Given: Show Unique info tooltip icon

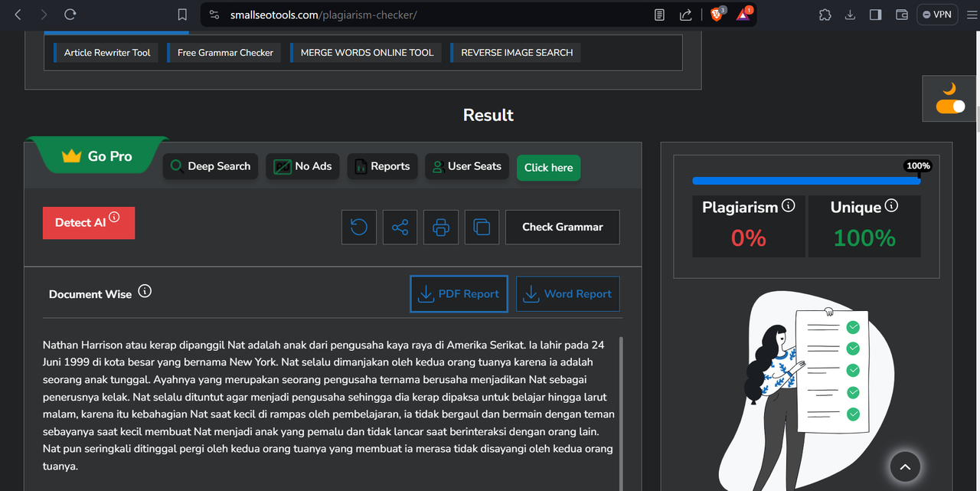Looking at the screenshot, I should 891,205.
